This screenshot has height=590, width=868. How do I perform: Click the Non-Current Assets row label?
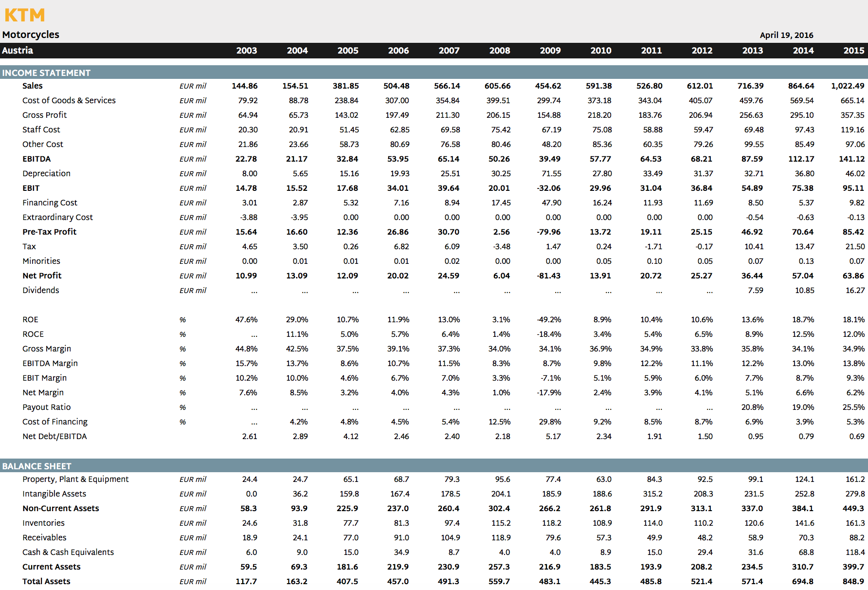coord(60,508)
